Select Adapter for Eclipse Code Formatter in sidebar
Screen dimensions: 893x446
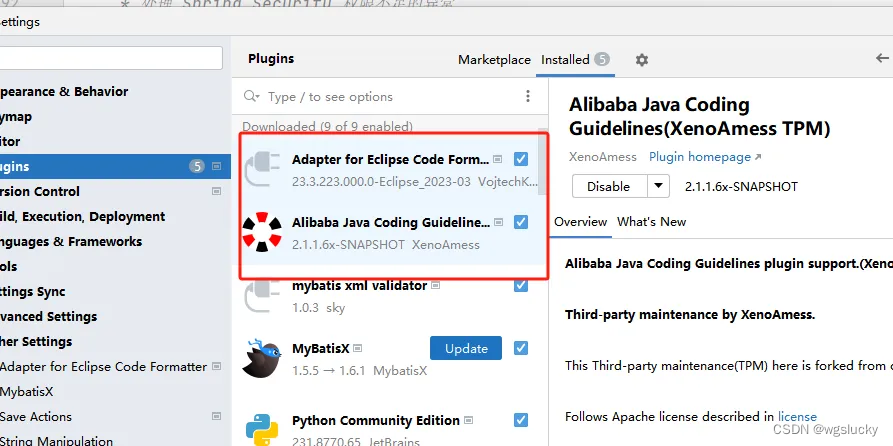[104, 367]
